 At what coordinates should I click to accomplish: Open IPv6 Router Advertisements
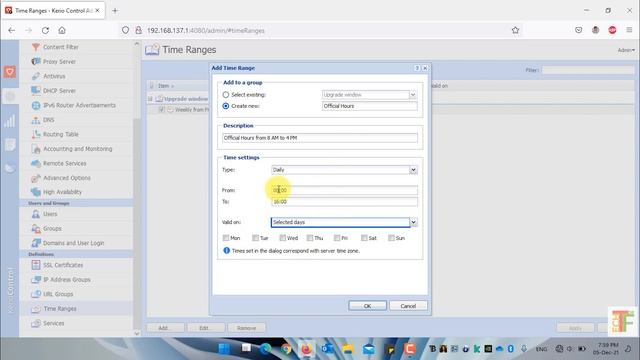click(79, 105)
